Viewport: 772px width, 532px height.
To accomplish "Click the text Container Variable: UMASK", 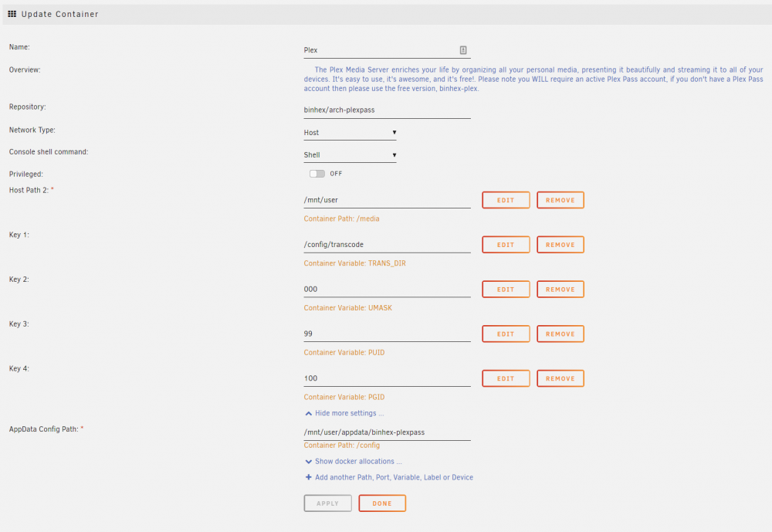I will [x=348, y=308].
